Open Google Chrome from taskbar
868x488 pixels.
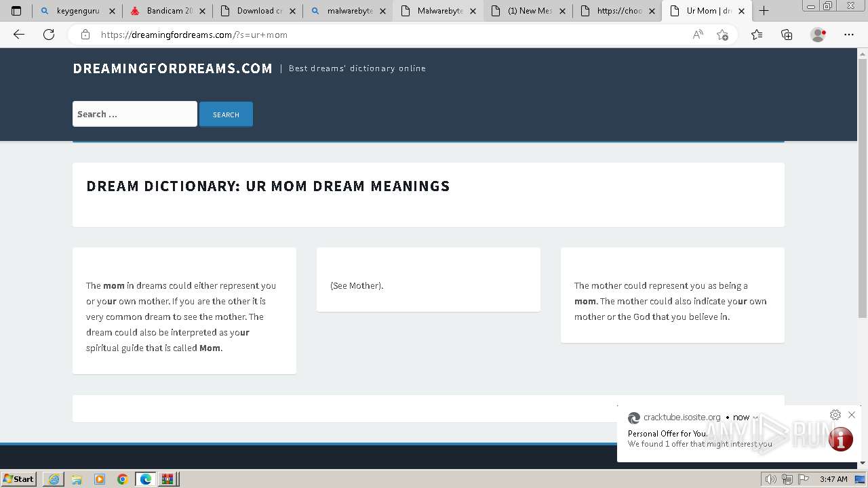coord(123,479)
